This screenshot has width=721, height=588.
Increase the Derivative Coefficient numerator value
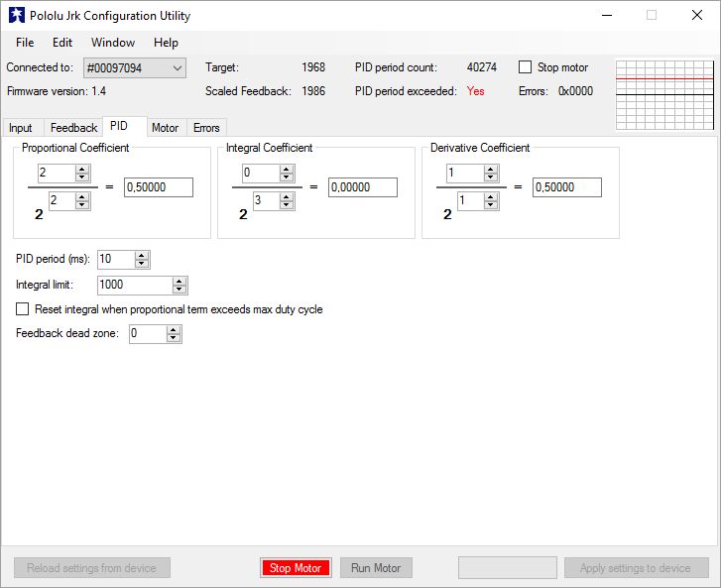point(491,170)
